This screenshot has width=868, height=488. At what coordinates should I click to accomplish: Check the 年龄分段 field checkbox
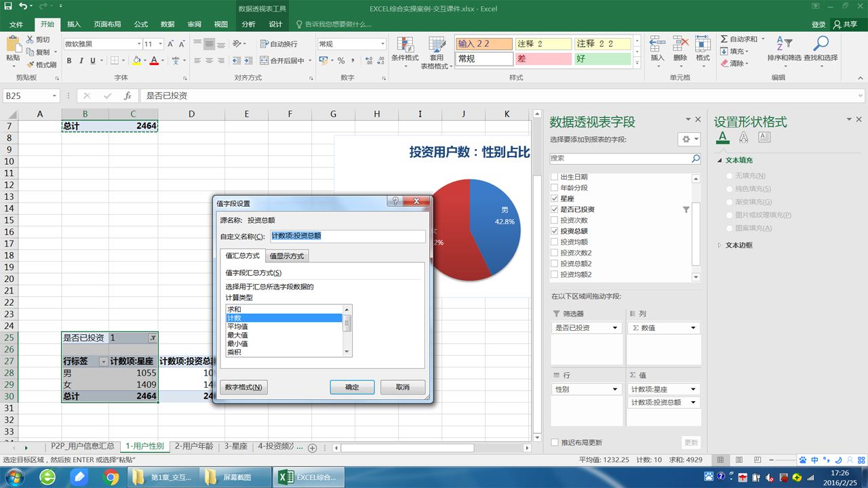[x=555, y=188]
